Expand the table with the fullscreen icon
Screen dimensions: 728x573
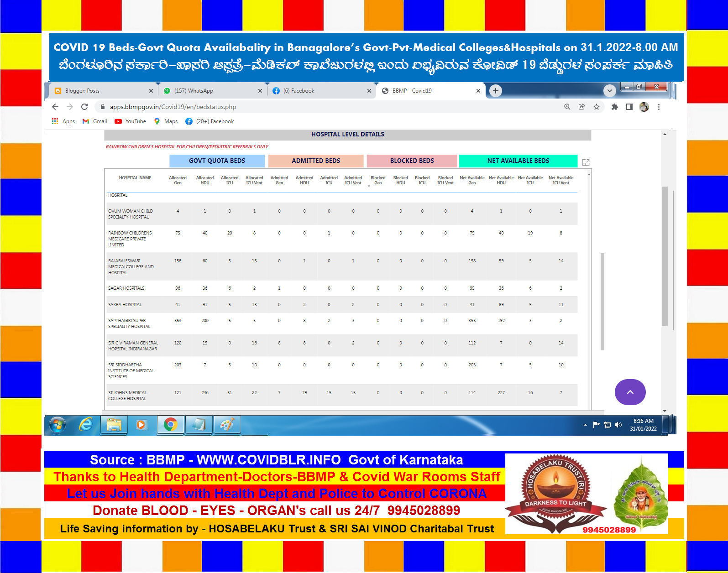(x=586, y=162)
